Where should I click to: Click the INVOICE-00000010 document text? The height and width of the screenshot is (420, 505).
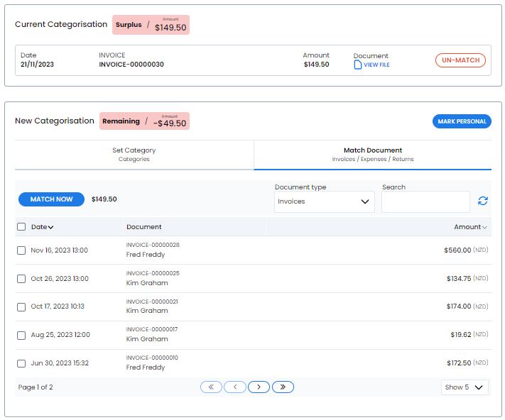152,358
